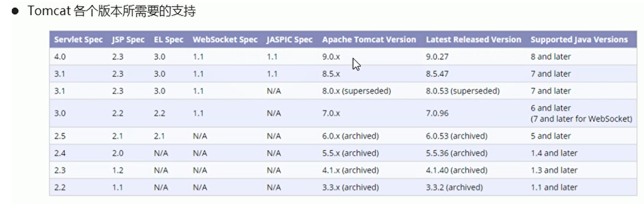
Task: Click the '3.3.2 (archived)' cell
Action: click(x=454, y=187)
